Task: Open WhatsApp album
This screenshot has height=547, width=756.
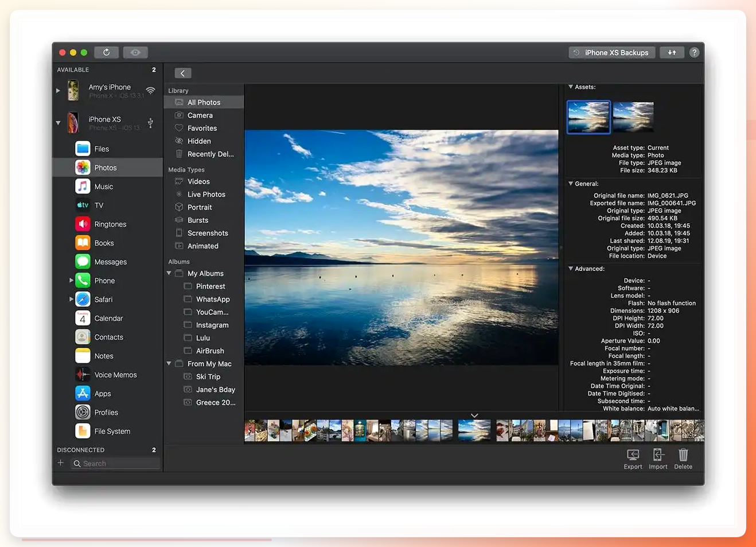Action: 204,299
